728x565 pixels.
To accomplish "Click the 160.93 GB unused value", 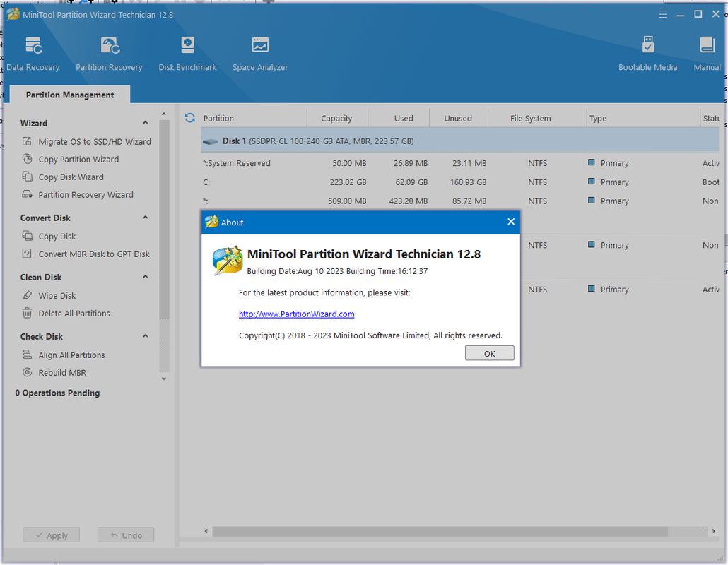I will (468, 182).
